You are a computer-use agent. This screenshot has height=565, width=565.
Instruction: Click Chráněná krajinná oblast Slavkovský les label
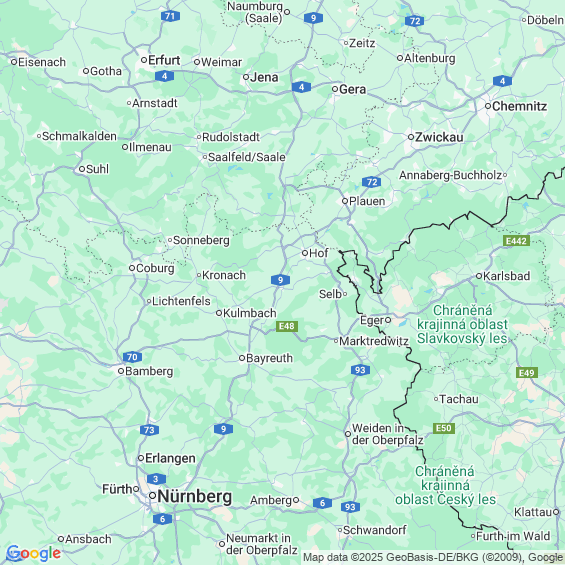[x=462, y=324]
